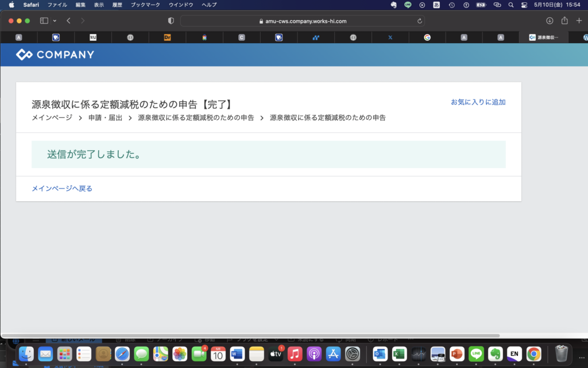Add page to favorites via お気に入りに追加
588x368 pixels.
click(478, 102)
